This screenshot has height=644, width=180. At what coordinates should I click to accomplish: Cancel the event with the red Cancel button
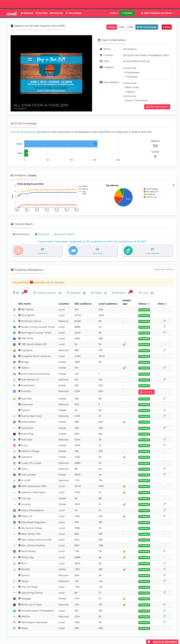[x=166, y=27]
